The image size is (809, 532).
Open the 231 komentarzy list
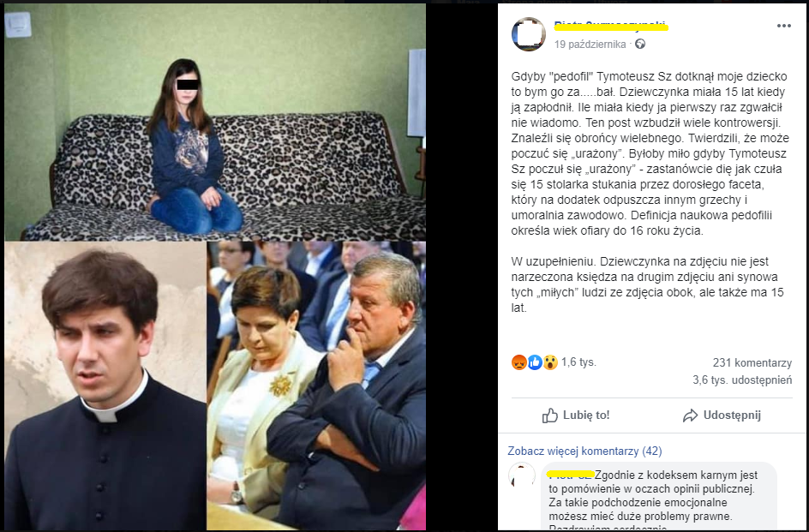[x=752, y=362]
